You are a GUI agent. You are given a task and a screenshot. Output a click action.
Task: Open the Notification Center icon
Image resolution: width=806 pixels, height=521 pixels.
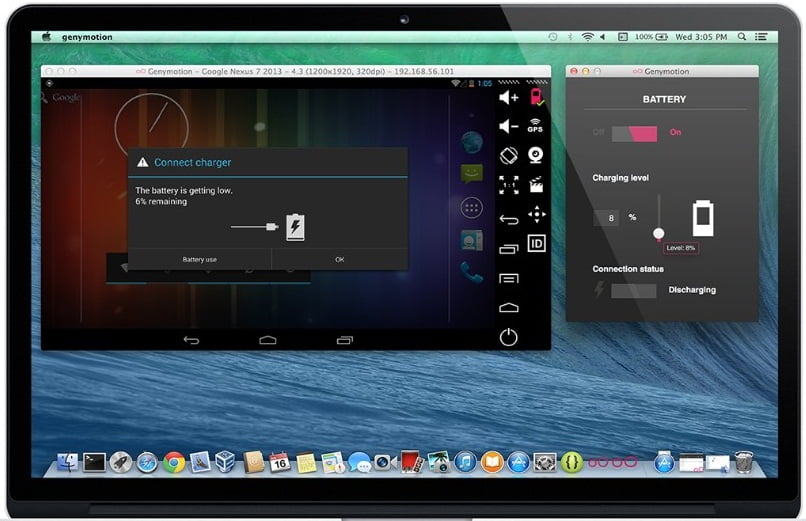click(761, 36)
